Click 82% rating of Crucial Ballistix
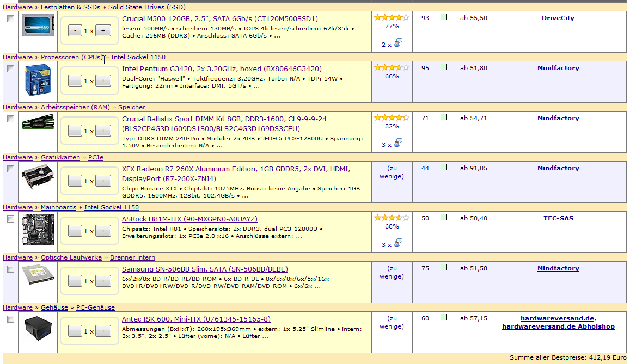 click(x=392, y=126)
